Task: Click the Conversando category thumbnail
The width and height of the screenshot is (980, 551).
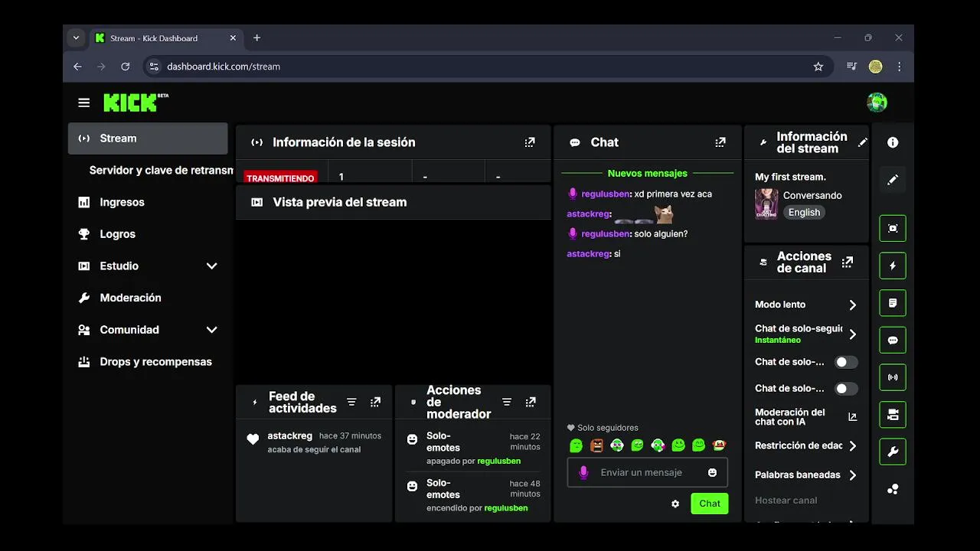Action: (x=766, y=204)
